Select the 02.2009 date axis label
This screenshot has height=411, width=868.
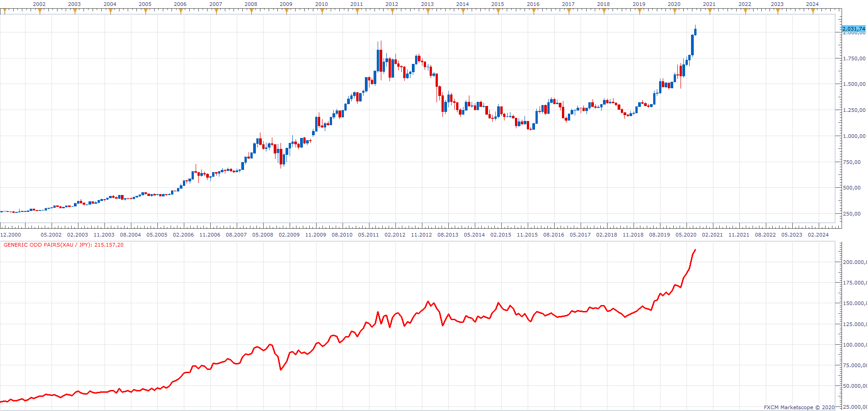(289, 235)
